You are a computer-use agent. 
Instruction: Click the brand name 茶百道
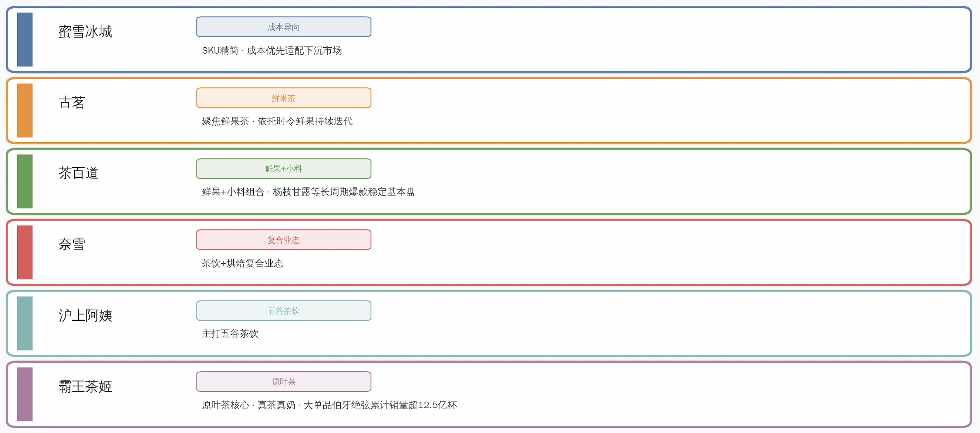pyautogui.click(x=78, y=173)
